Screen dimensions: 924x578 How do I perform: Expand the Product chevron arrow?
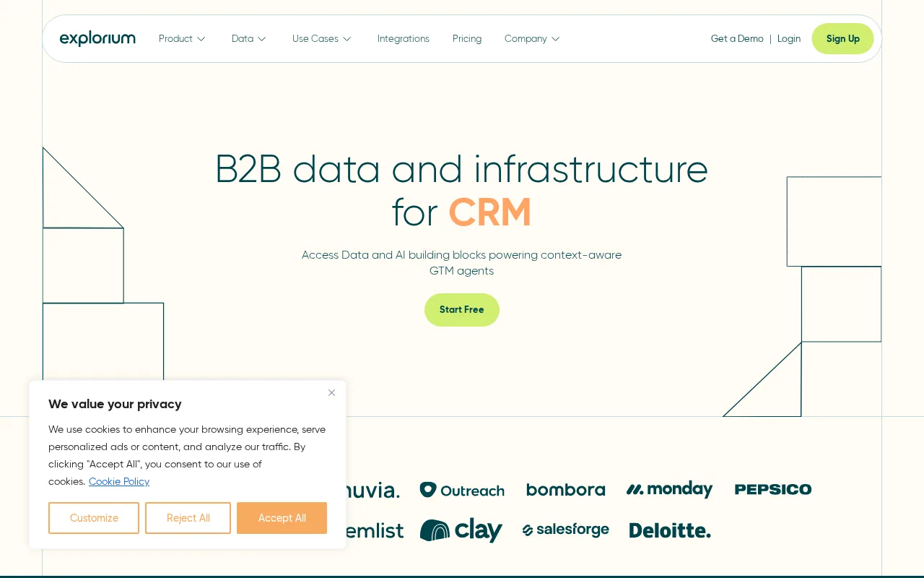201,39
